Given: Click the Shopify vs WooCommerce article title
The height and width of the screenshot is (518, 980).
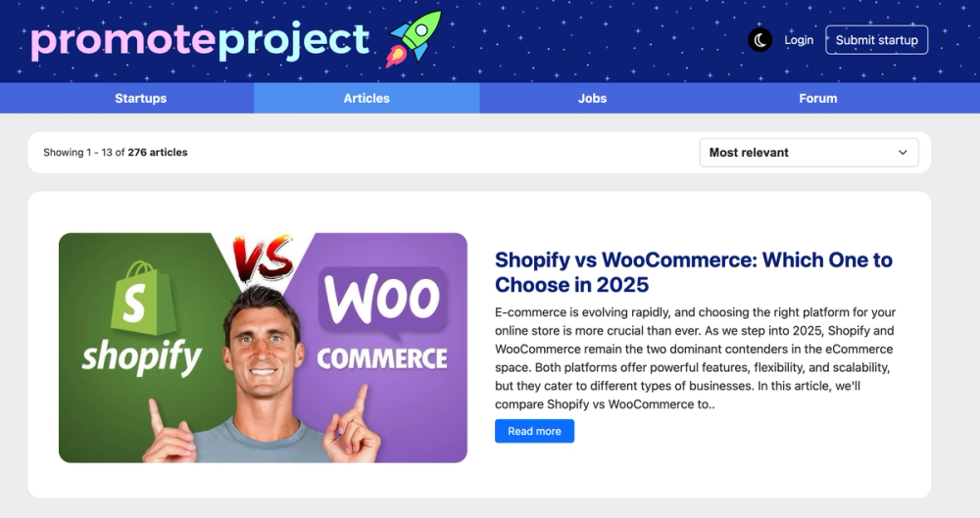Looking at the screenshot, I should tap(694, 272).
